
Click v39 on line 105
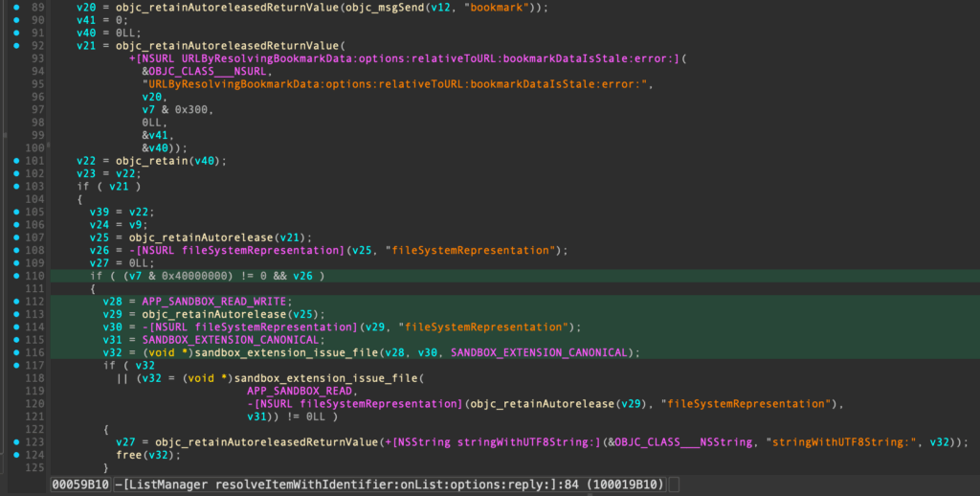click(x=100, y=212)
